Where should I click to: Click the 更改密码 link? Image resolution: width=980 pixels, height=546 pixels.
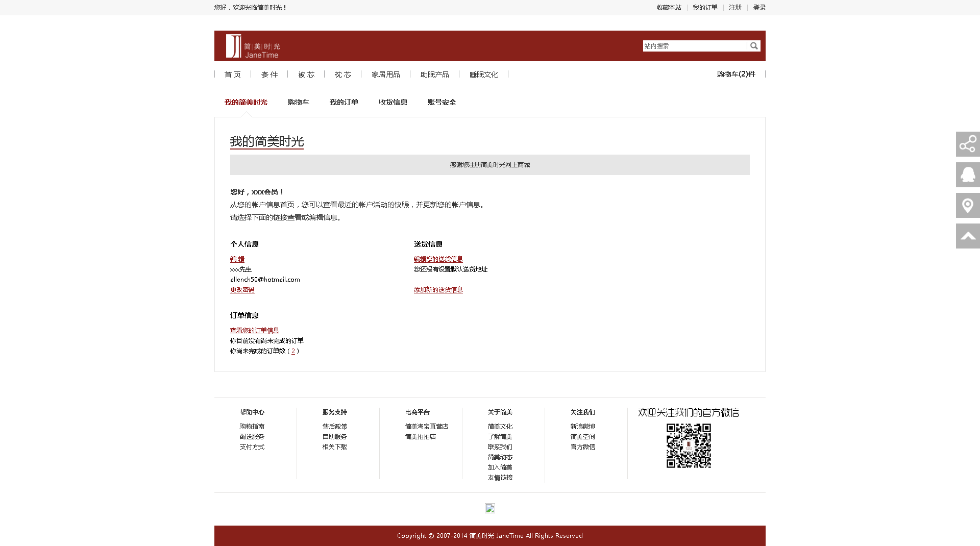242,290
